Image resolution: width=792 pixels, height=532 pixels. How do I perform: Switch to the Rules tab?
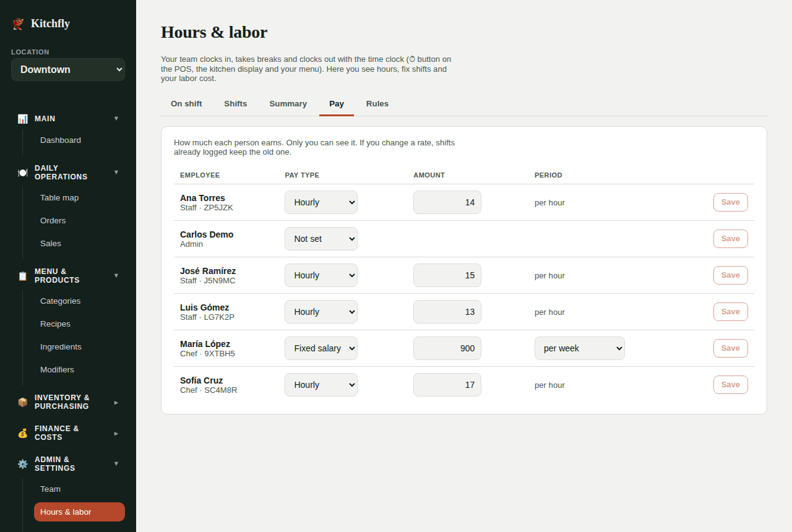[377, 104]
